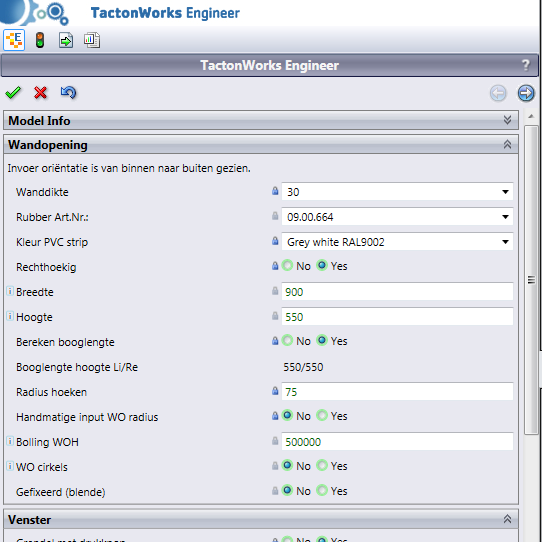Click the vertical scrollbar thumb
The width and height of the screenshot is (542, 542).
click(531, 280)
